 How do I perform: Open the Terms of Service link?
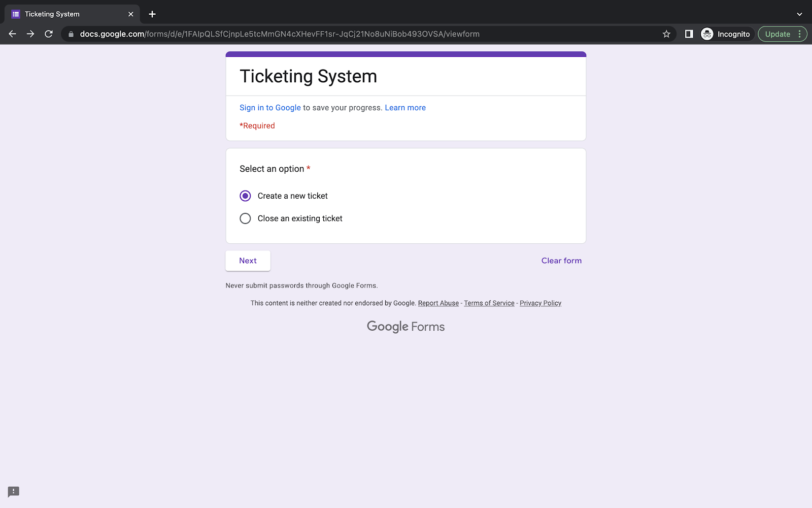[x=489, y=303]
